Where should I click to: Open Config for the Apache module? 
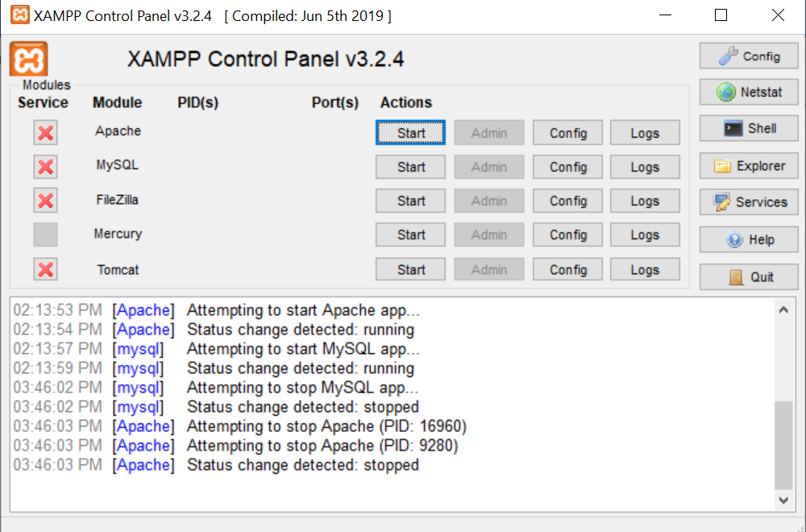tap(568, 133)
